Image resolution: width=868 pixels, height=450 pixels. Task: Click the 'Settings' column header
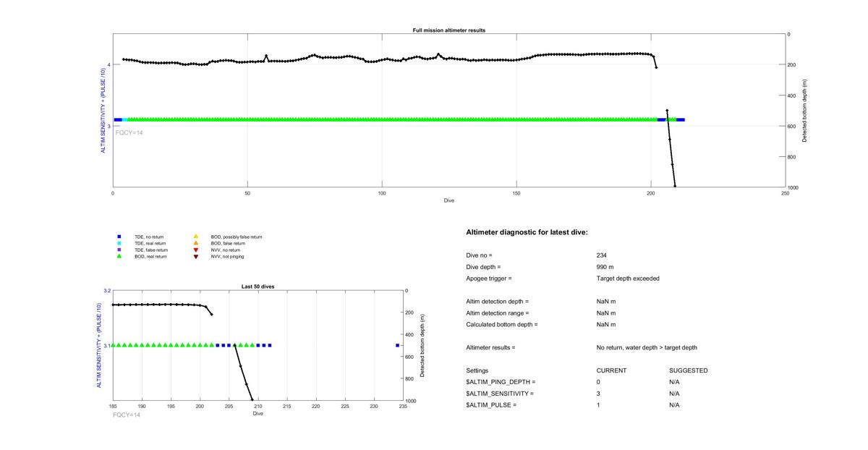tap(477, 370)
